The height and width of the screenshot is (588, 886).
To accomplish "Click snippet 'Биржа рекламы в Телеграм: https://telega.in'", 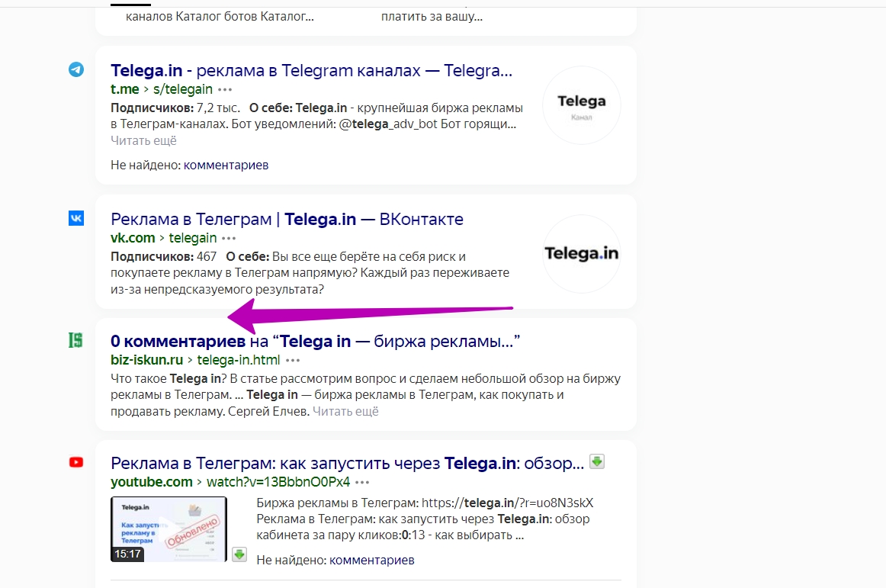I will pos(425,503).
